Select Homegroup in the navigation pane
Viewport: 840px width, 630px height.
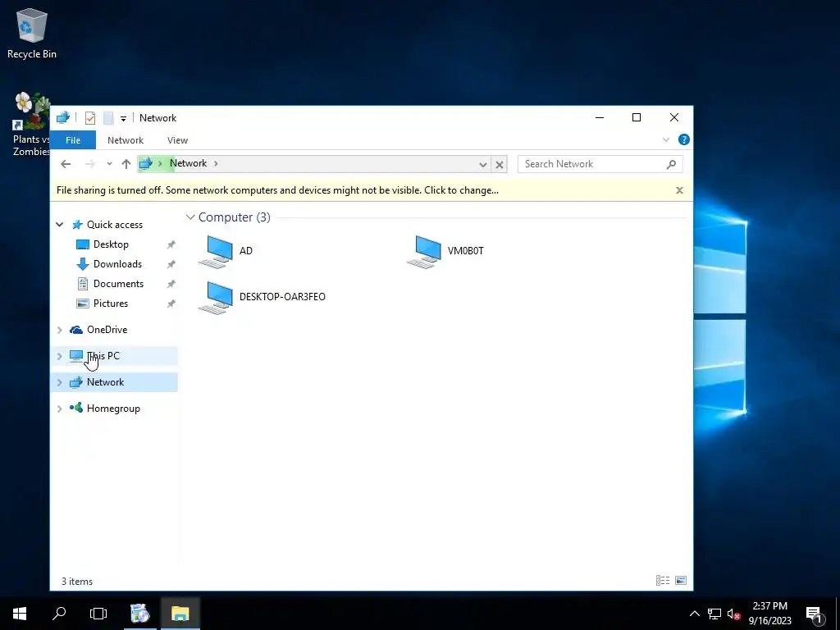tap(113, 409)
